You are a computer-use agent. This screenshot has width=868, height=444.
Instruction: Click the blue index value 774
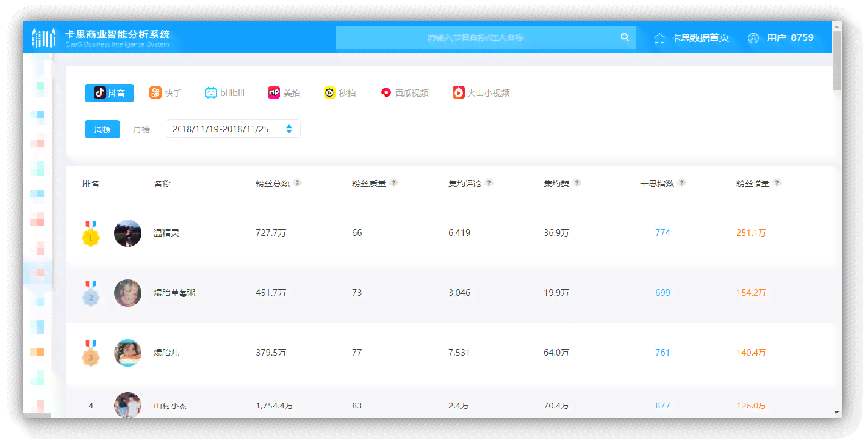(662, 233)
